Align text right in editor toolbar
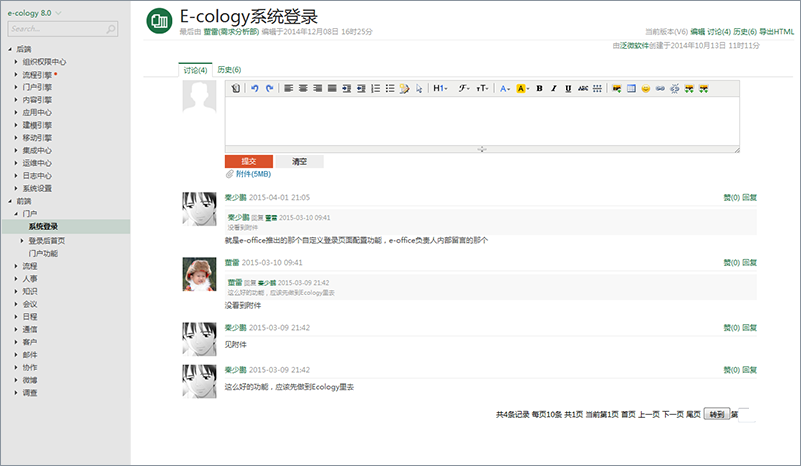The height and width of the screenshot is (466, 801). click(317, 88)
